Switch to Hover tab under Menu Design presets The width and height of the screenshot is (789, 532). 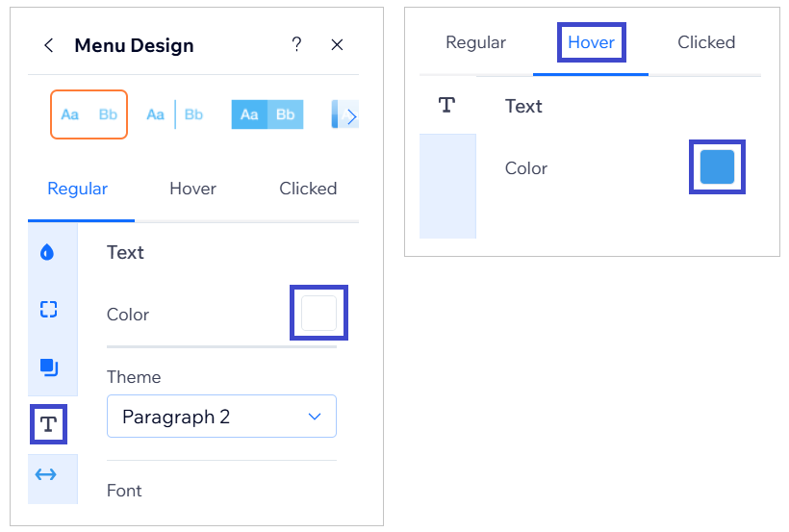pyautogui.click(x=192, y=189)
